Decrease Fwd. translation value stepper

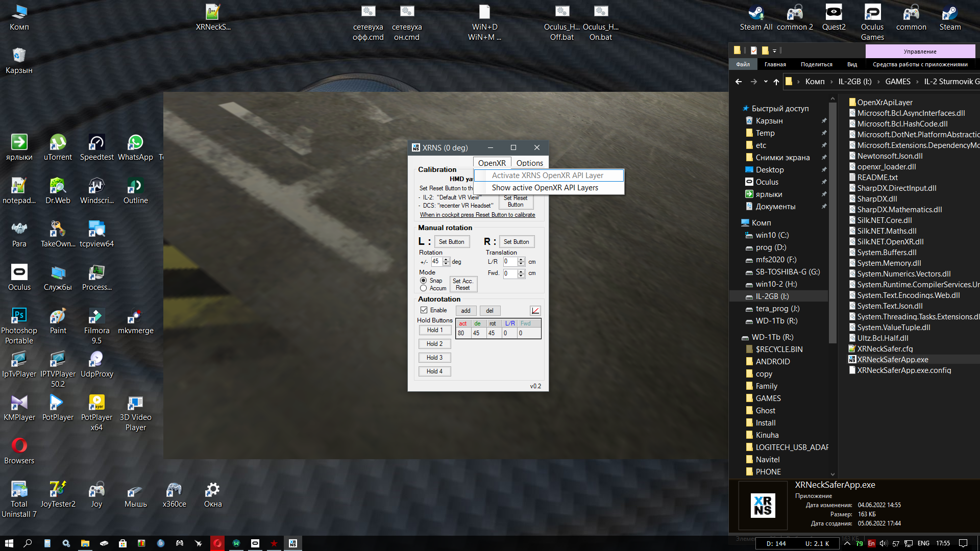pyautogui.click(x=521, y=276)
